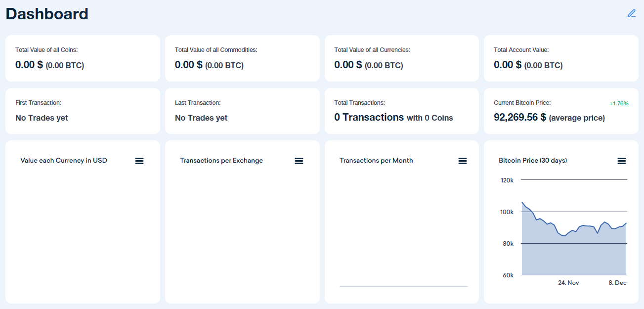The height and width of the screenshot is (309, 644).
Task: Click the No Trades yet text under First Transaction
Action: coord(41,118)
